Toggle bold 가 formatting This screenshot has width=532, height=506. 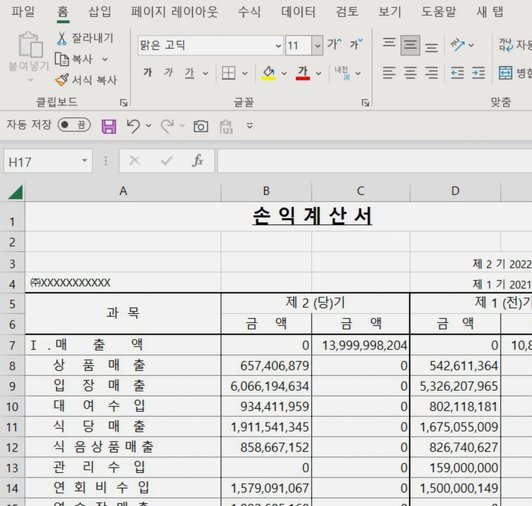point(148,73)
